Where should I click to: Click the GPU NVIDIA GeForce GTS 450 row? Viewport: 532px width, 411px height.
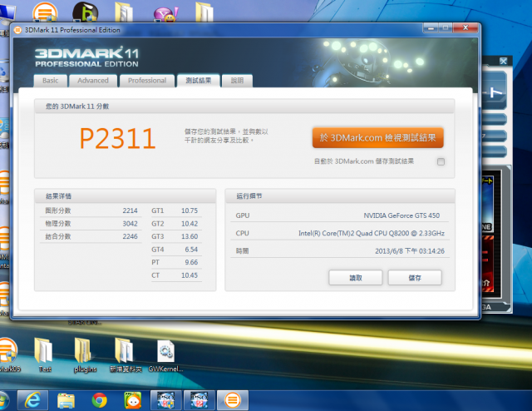click(x=340, y=215)
